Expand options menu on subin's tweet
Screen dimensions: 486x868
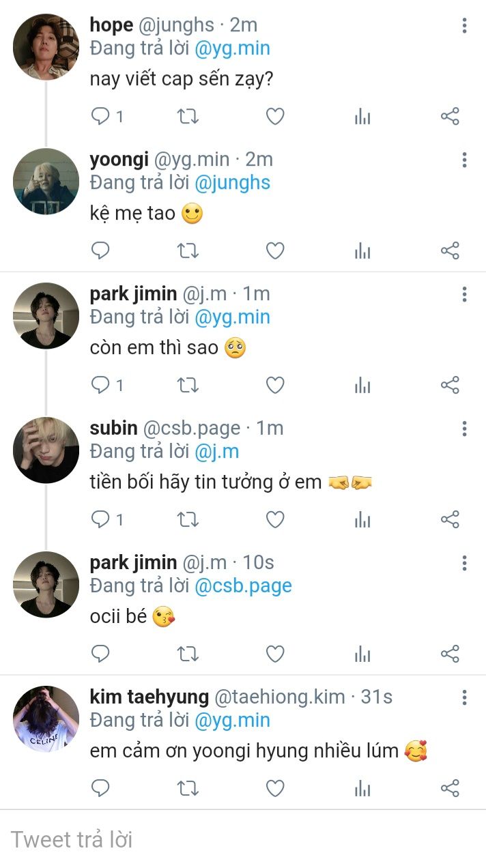[464, 429]
